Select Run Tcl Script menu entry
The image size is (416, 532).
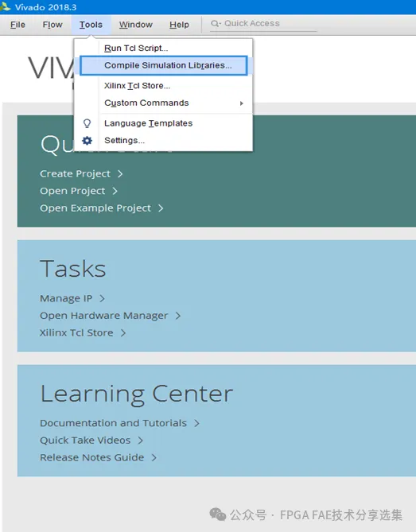pos(136,49)
